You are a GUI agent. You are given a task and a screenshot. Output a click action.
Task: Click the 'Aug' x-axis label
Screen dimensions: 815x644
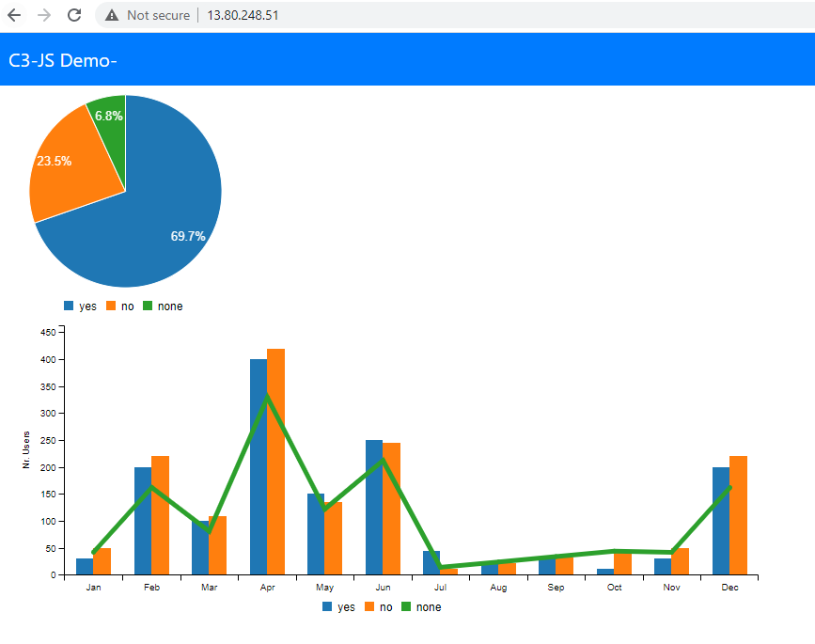coord(498,588)
